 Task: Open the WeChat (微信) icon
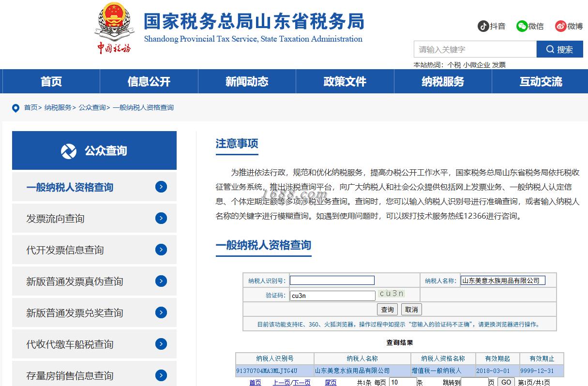pos(522,26)
